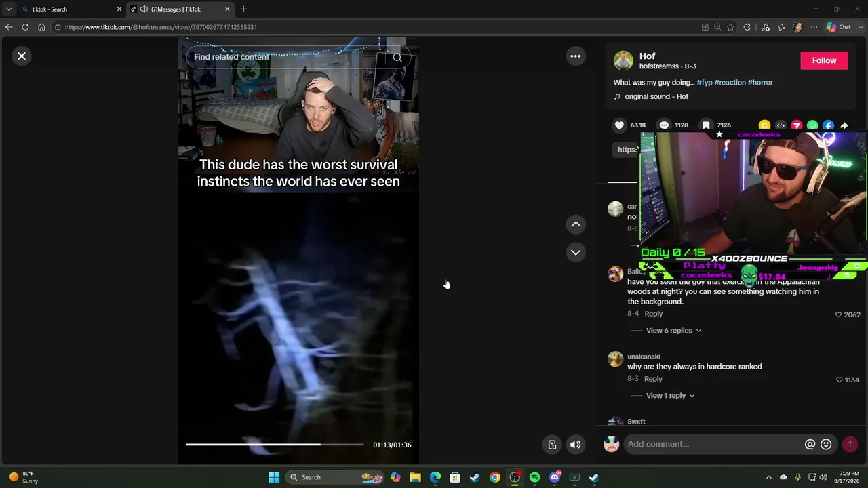Close the TikTok video viewer
This screenshot has height=488, width=868.
22,56
